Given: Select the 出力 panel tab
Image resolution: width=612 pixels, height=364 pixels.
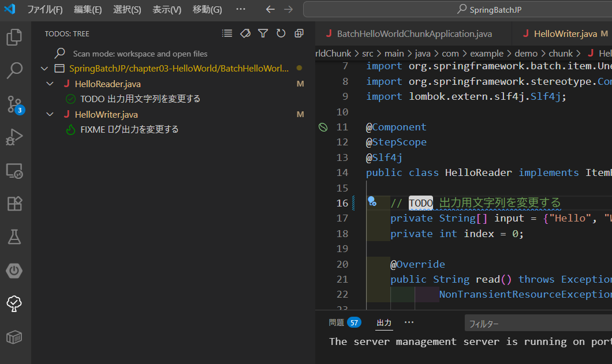Looking at the screenshot, I should [384, 322].
